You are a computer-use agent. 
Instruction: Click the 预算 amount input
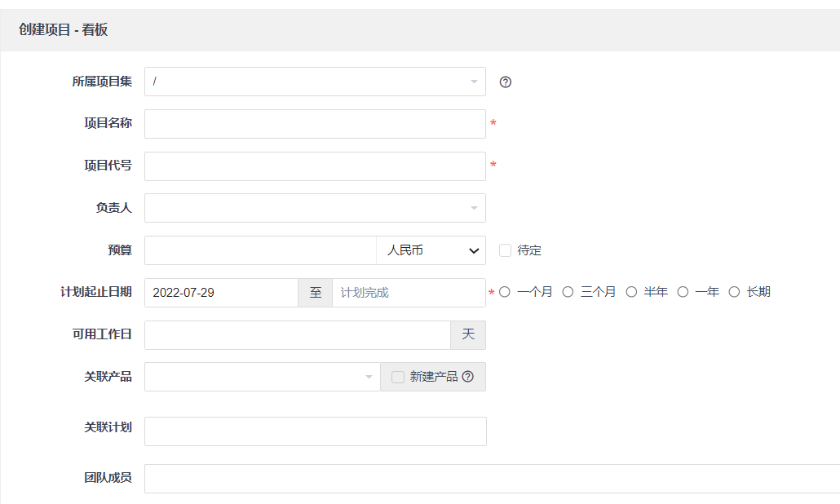coord(260,250)
